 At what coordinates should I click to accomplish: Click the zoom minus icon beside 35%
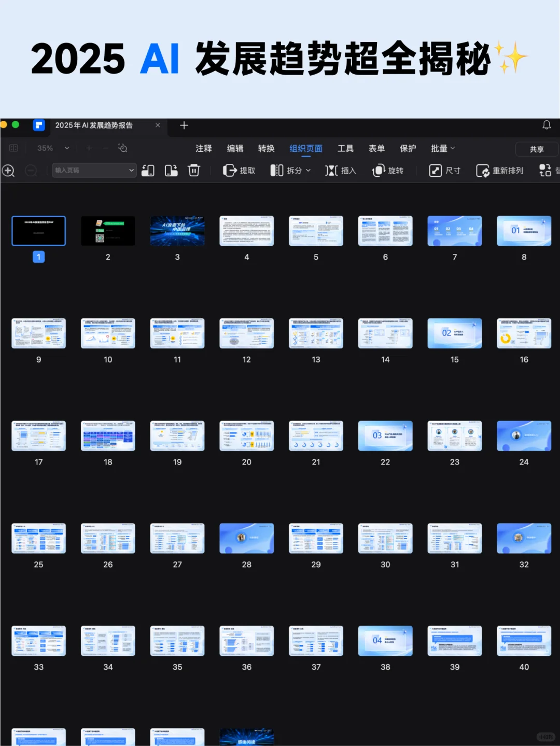pos(106,148)
